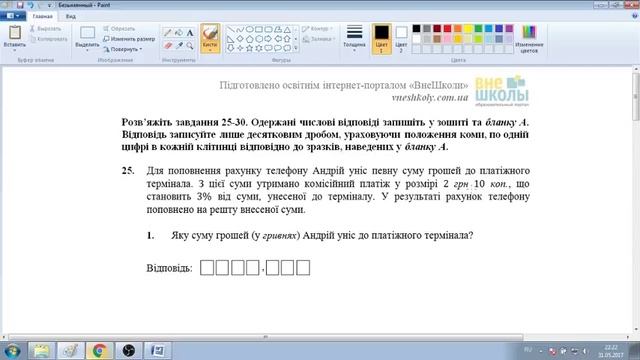
Task: Switch to the Главная tab
Action: [42, 16]
